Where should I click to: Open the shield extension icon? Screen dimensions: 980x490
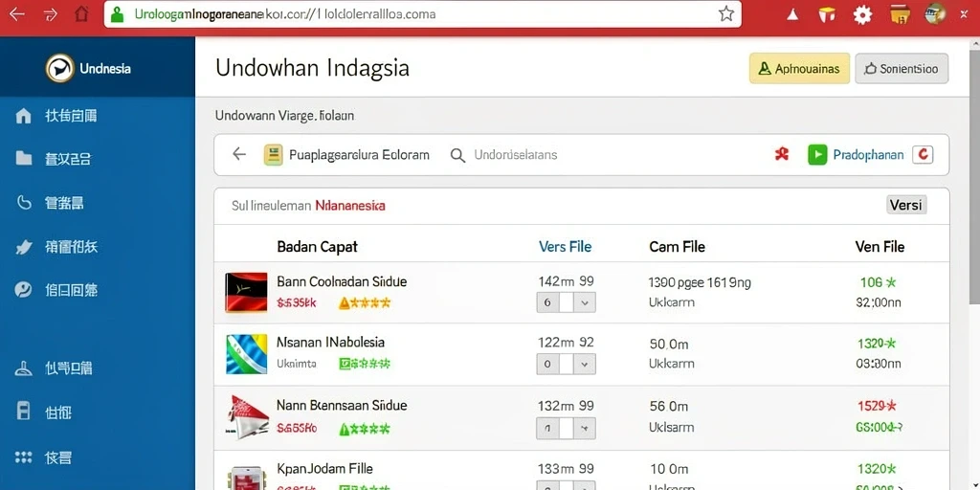(827, 14)
